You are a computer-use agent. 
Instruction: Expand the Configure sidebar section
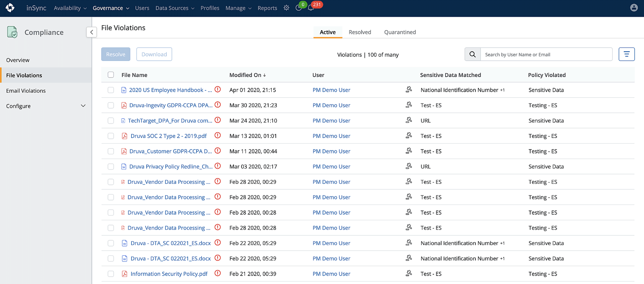tap(46, 106)
